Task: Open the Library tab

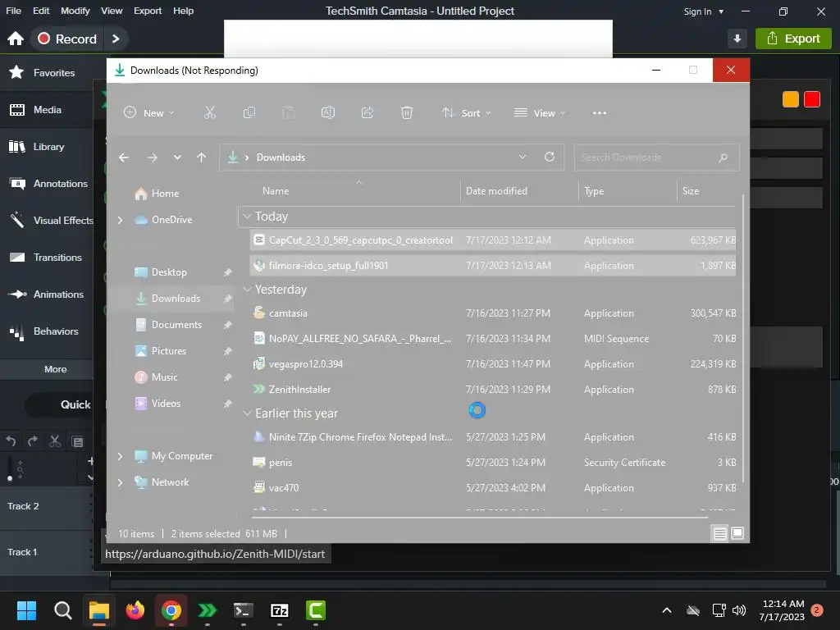Action: pos(47,147)
